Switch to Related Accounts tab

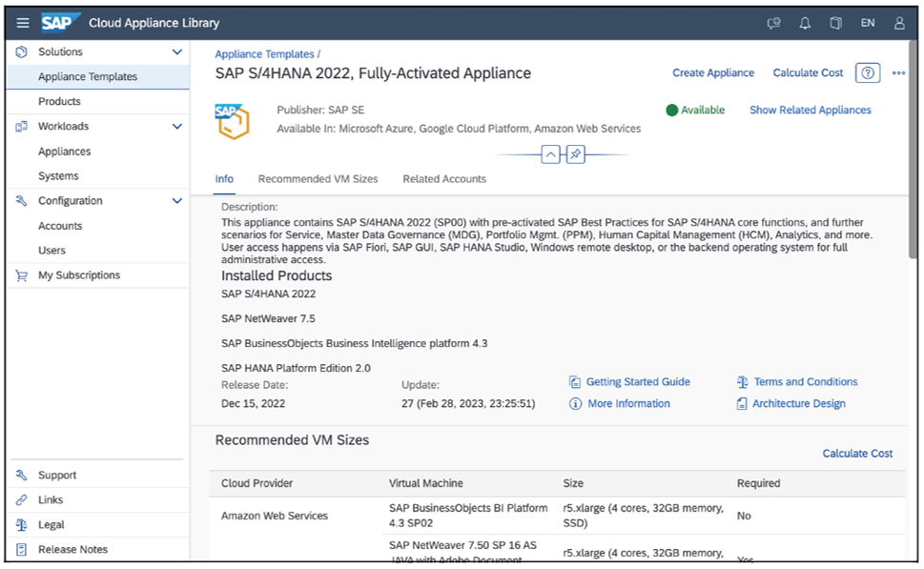pyautogui.click(x=444, y=179)
